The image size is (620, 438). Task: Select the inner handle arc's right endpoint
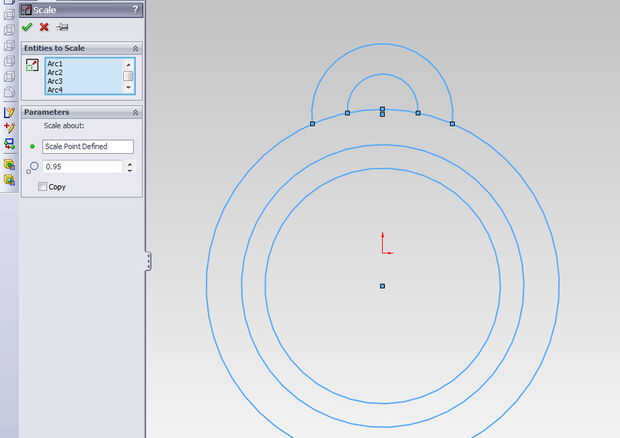(418, 113)
